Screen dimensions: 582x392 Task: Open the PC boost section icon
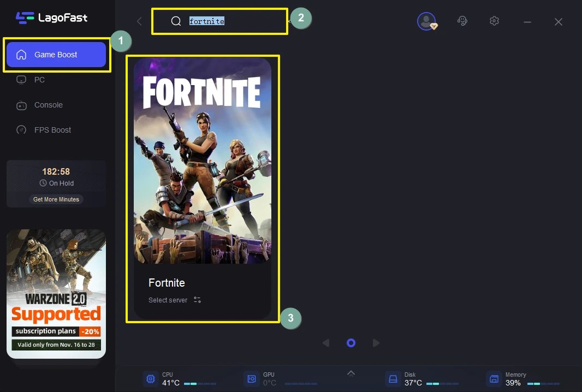[x=22, y=80]
